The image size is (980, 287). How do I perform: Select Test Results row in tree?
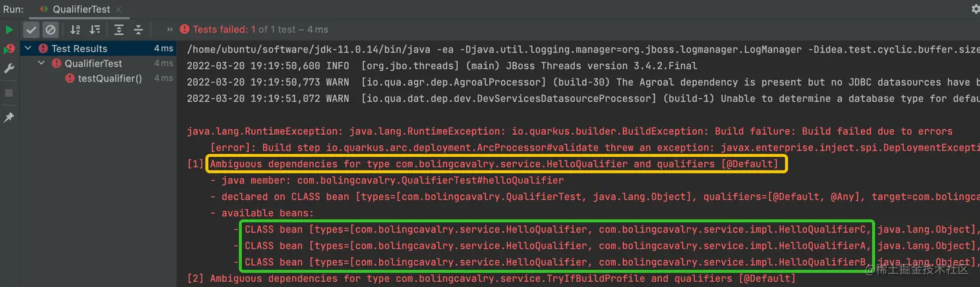[x=98, y=48]
